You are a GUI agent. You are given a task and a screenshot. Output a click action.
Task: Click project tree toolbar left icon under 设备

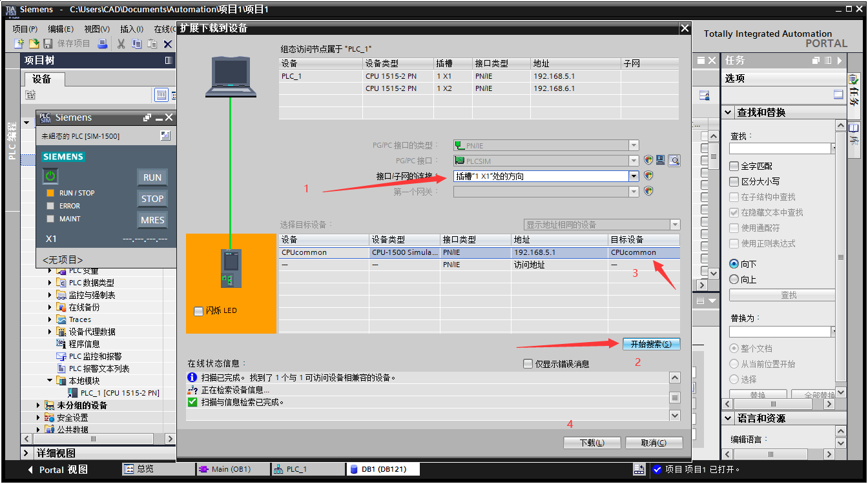tap(30, 95)
